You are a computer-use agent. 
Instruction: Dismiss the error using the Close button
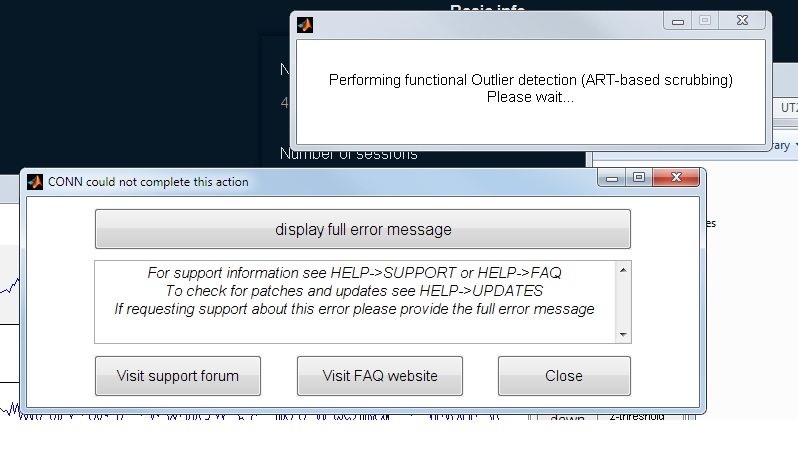pyautogui.click(x=564, y=376)
